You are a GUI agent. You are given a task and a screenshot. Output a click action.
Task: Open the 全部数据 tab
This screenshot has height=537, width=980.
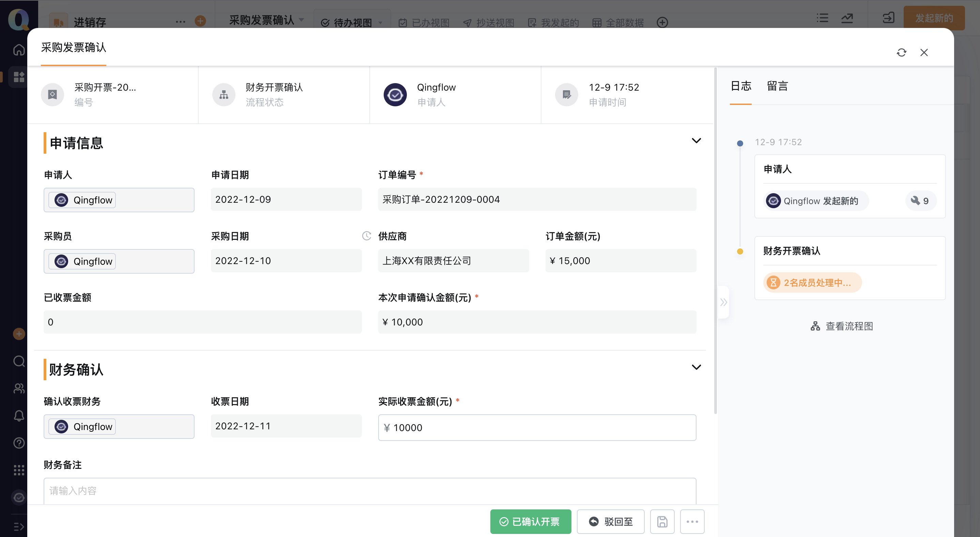tap(618, 23)
